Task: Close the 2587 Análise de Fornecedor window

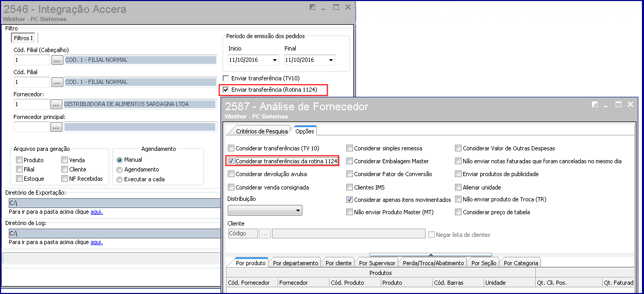Action: (631, 105)
